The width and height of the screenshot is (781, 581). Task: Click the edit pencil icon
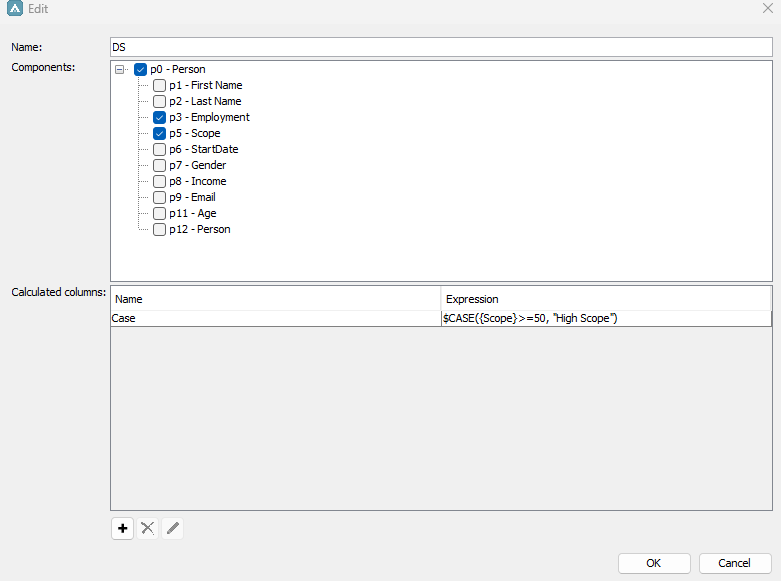click(173, 528)
